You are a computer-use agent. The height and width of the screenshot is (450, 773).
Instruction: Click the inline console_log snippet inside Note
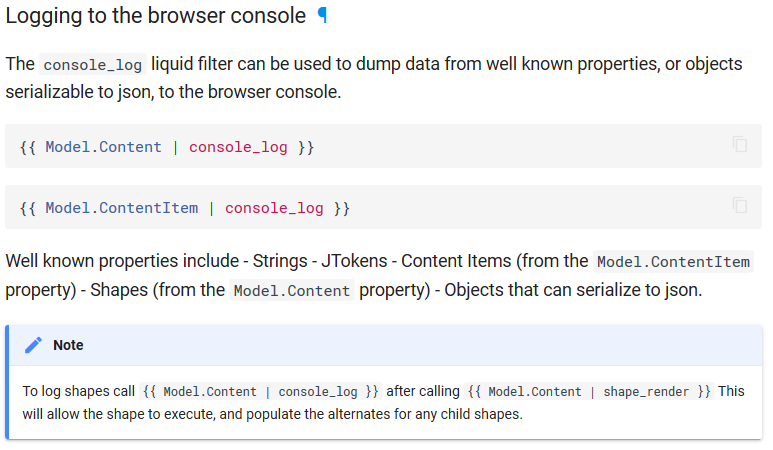coord(260,391)
